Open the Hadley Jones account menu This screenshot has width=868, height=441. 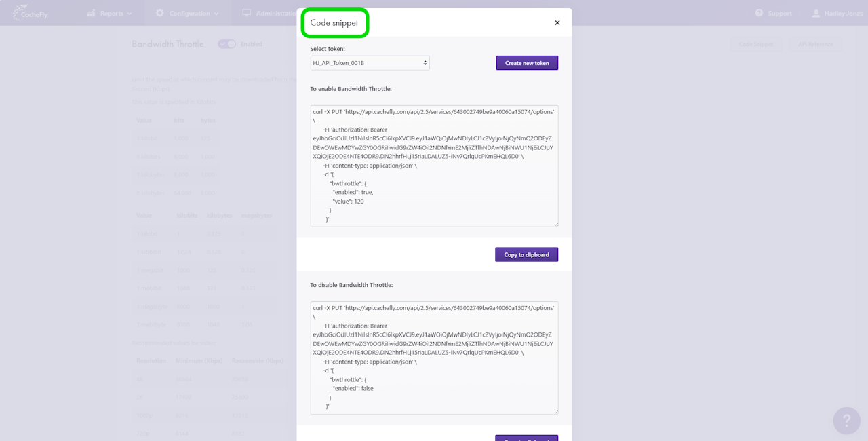pos(843,13)
